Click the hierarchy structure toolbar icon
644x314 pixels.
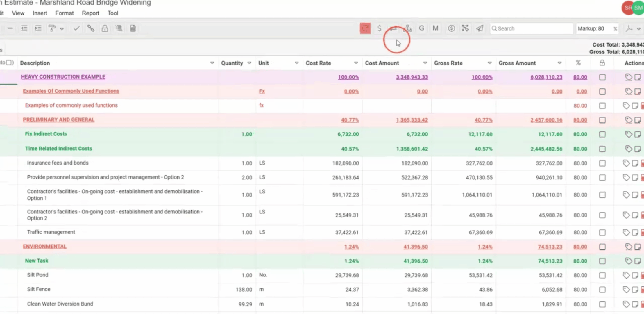(x=407, y=28)
